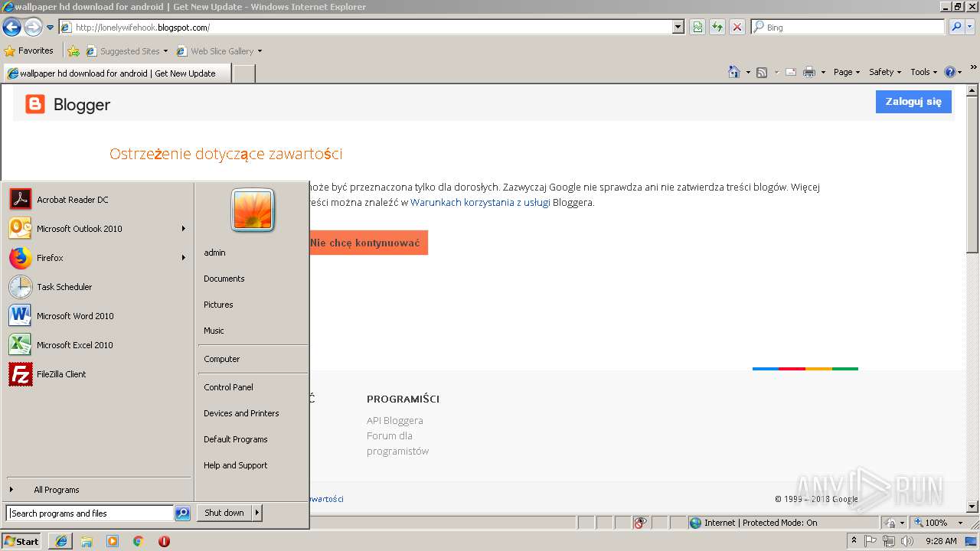The image size is (980, 551).
Task: Click the RSS Feeds icon
Action: click(x=762, y=72)
